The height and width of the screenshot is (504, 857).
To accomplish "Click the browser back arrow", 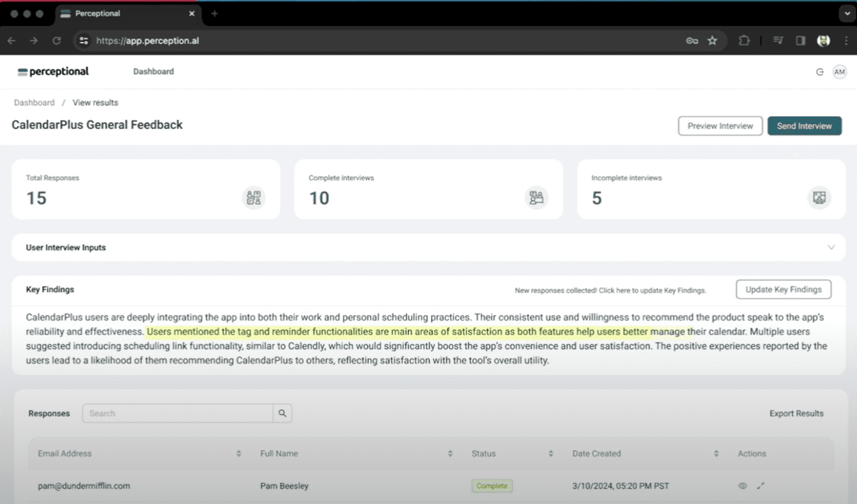I will click(x=12, y=41).
